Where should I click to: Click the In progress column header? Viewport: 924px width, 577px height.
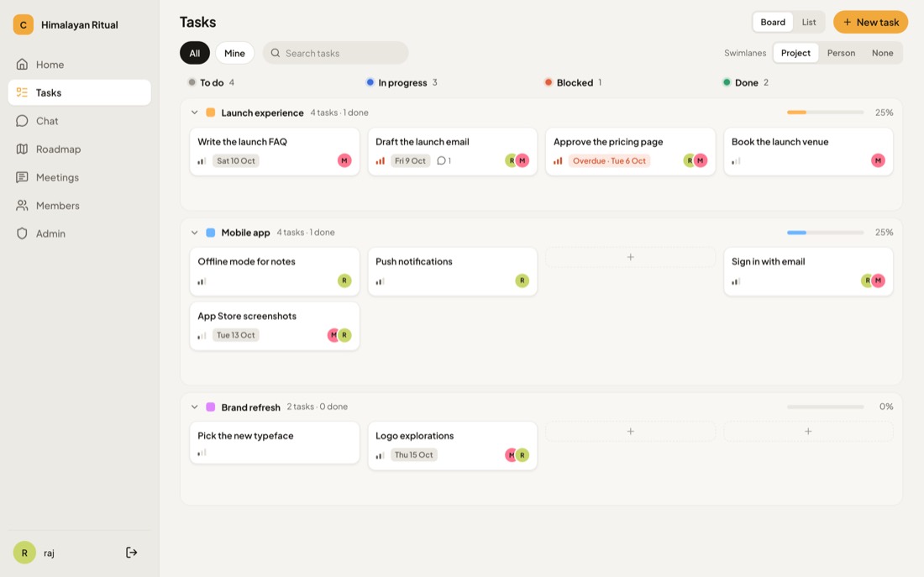coord(402,82)
